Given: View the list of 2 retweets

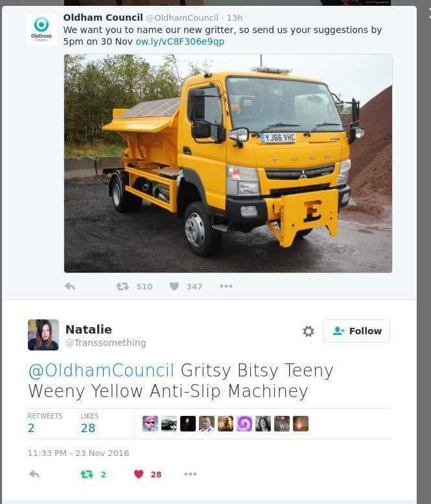Looking at the screenshot, I should 45,423.
